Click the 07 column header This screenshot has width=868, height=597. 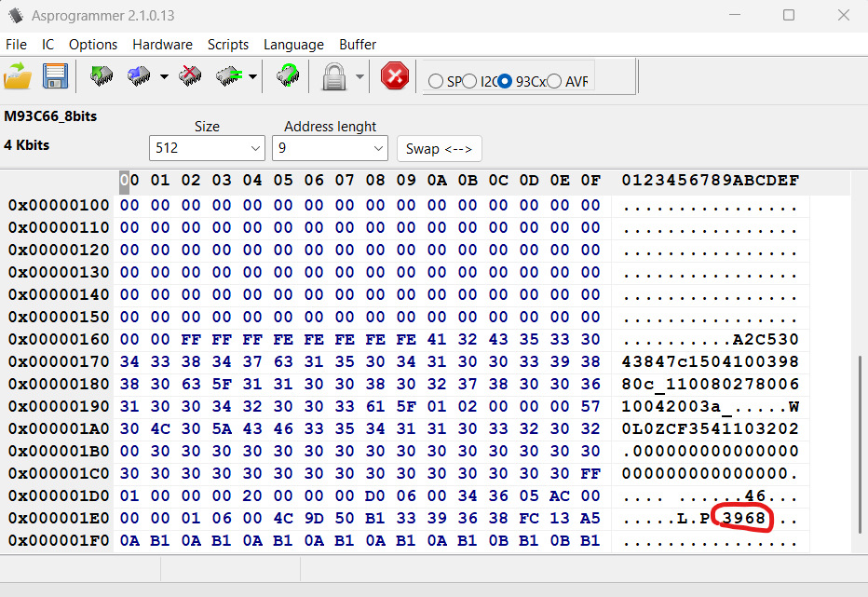click(x=345, y=181)
